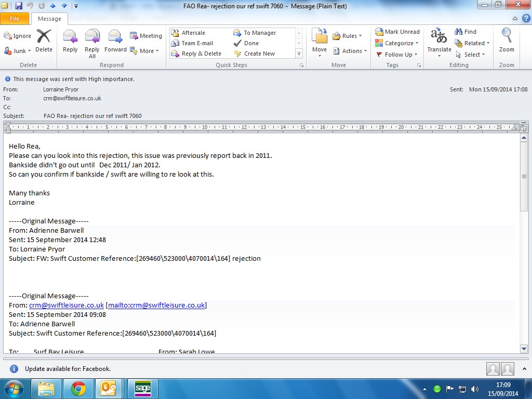Open the File tab

coord(15,19)
